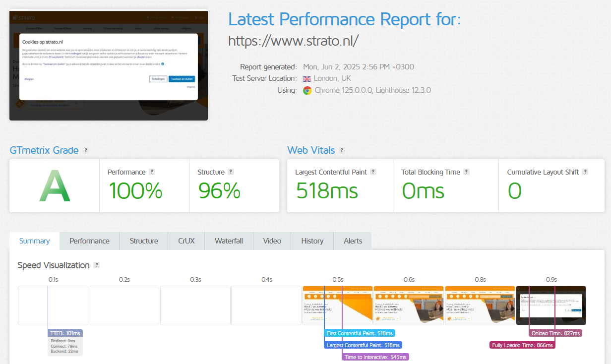Click the Backend: 22ms detail
611x364 pixels.
click(64, 352)
